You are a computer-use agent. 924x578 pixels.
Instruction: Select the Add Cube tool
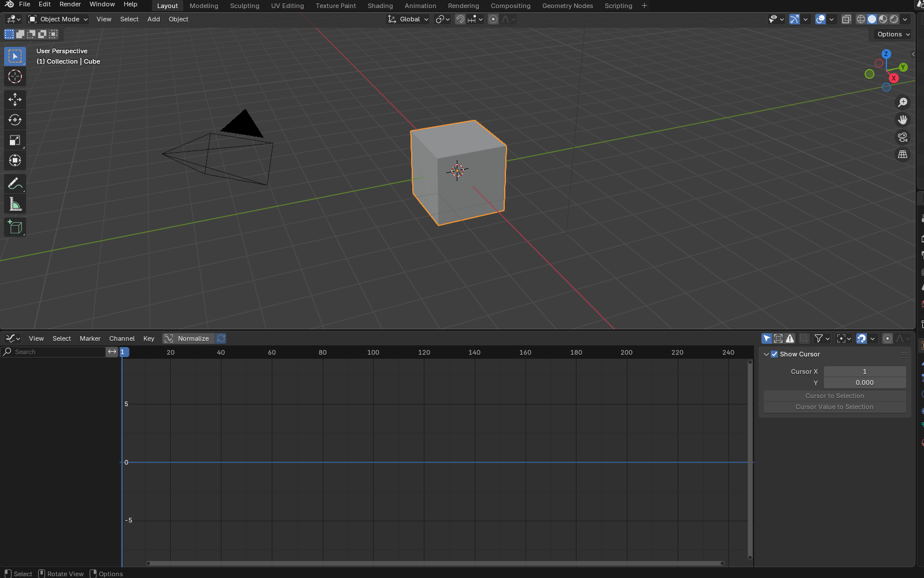tap(15, 227)
